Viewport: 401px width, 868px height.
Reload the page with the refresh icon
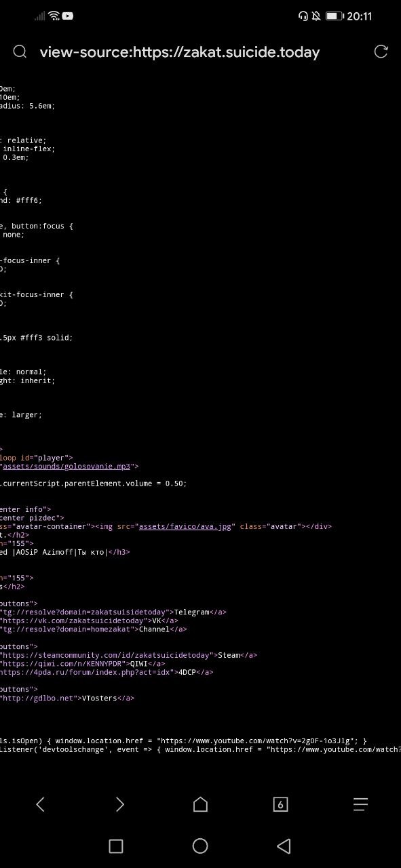pos(381,52)
